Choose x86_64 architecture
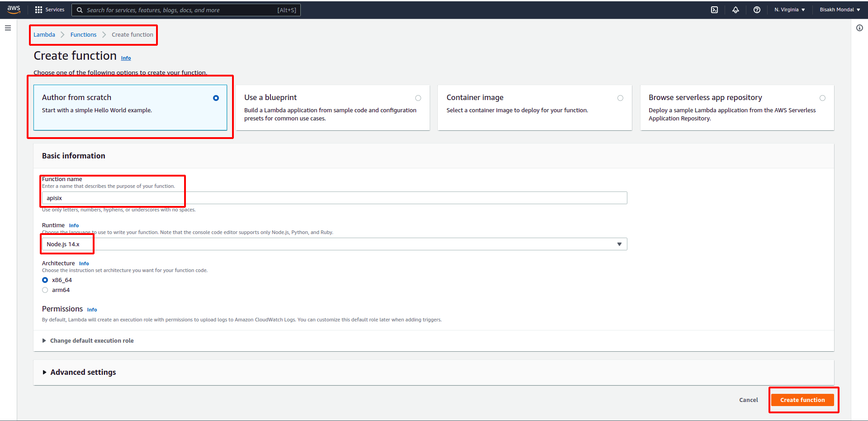 tap(45, 280)
